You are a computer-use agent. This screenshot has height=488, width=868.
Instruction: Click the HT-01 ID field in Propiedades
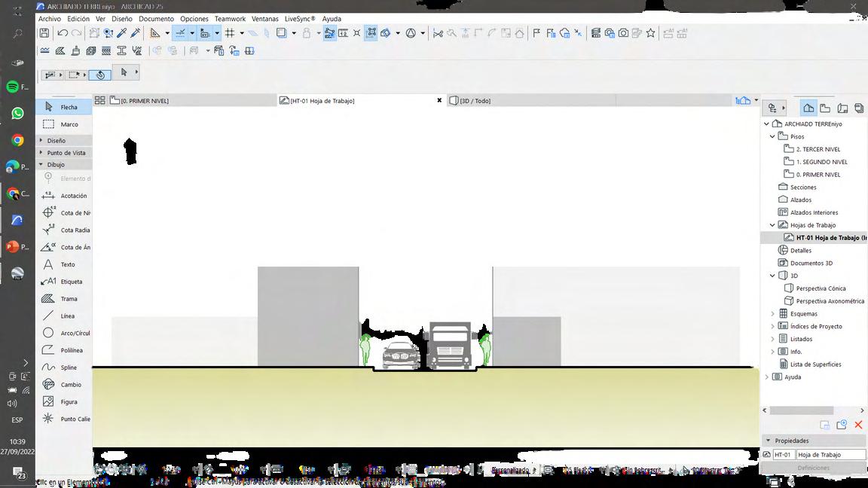783,455
